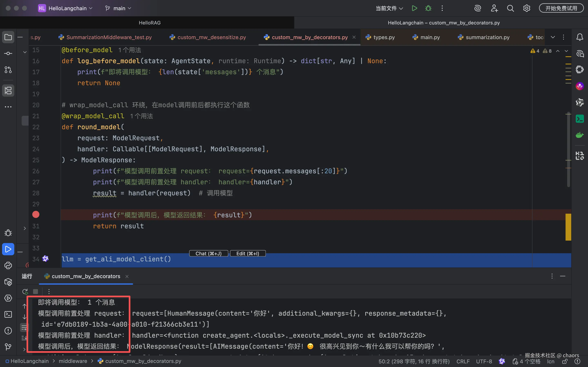The height and width of the screenshot is (367, 588).
Task: Rerun custom_mw_by_decorators from run toolbar
Action: 25,291
